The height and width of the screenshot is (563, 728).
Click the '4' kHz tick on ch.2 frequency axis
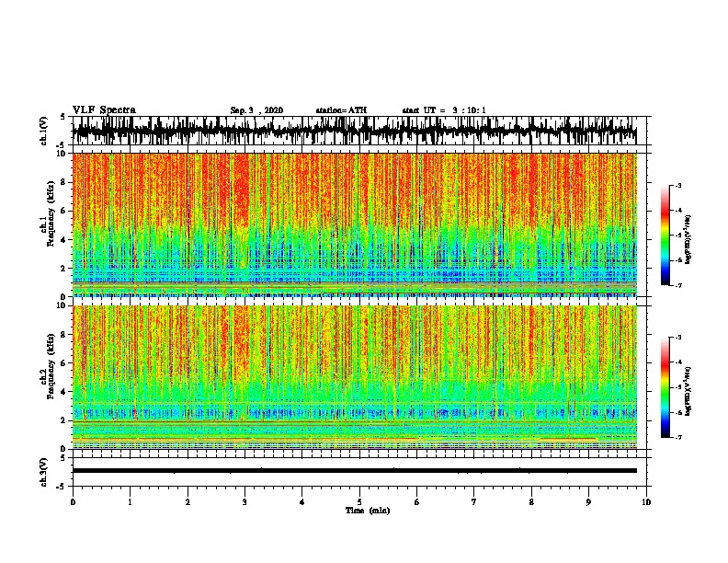tap(64, 392)
